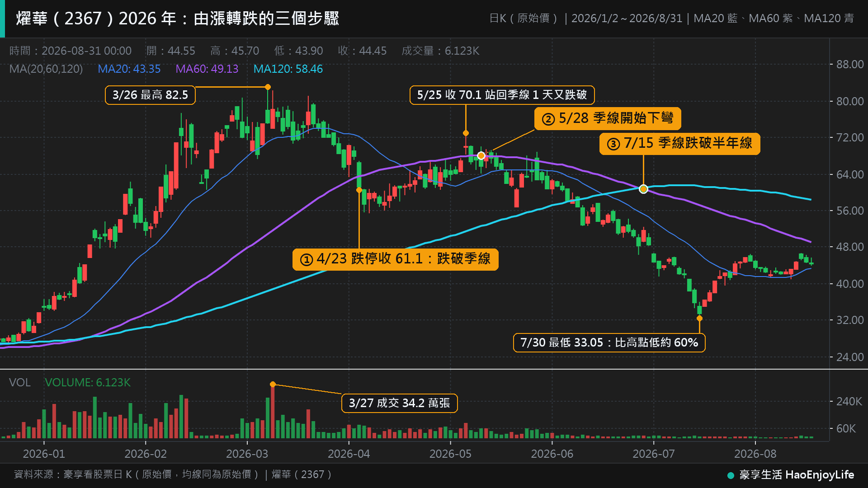Click the 3/26 high price marker dot
The image size is (868, 488).
click(268, 87)
